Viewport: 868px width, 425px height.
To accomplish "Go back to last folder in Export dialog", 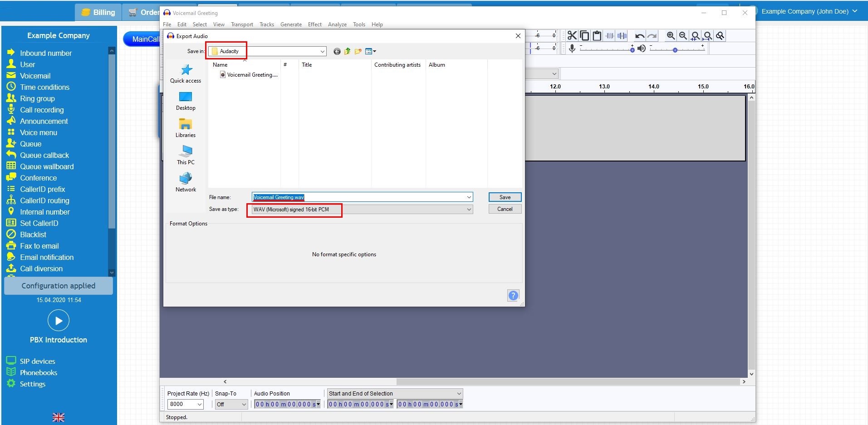I will click(337, 51).
